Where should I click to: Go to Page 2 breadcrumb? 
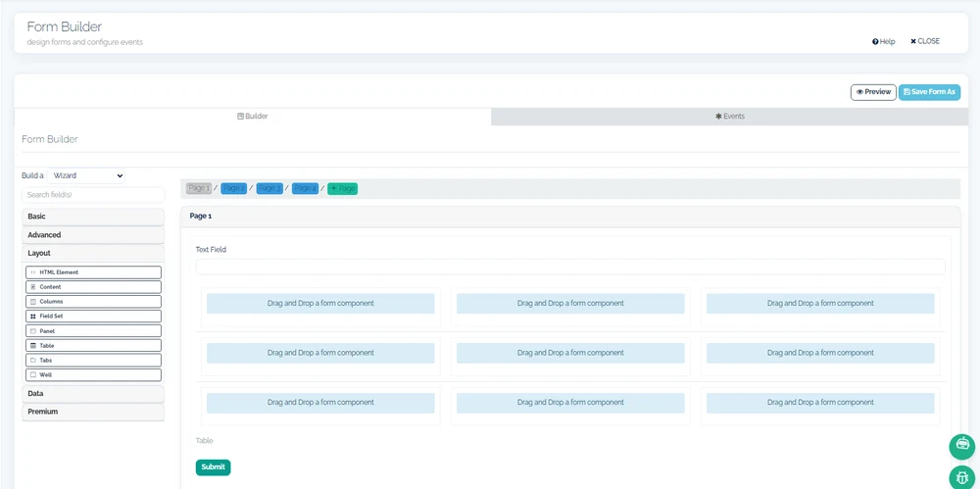click(x=234, y=188)
